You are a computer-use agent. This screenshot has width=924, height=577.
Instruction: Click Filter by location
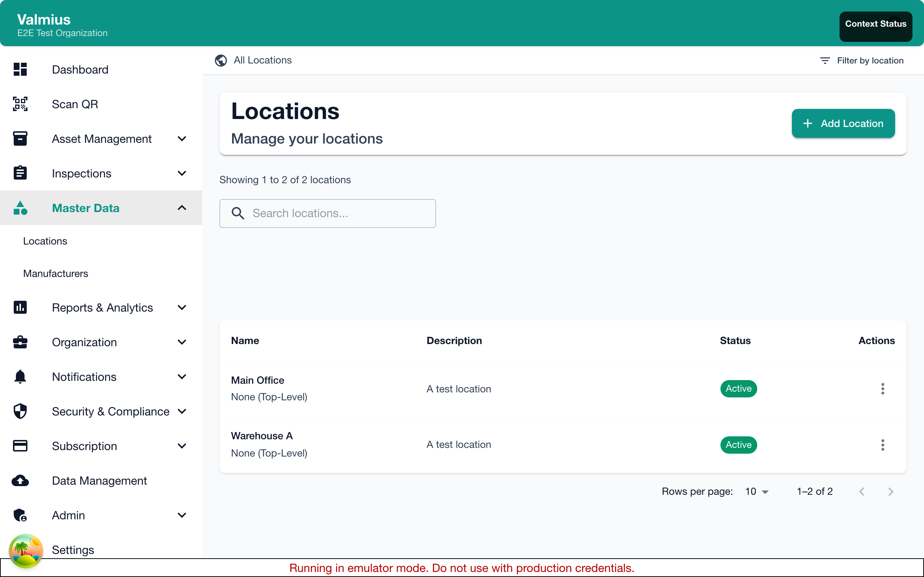pyautogui.click(x=862, y=60)
